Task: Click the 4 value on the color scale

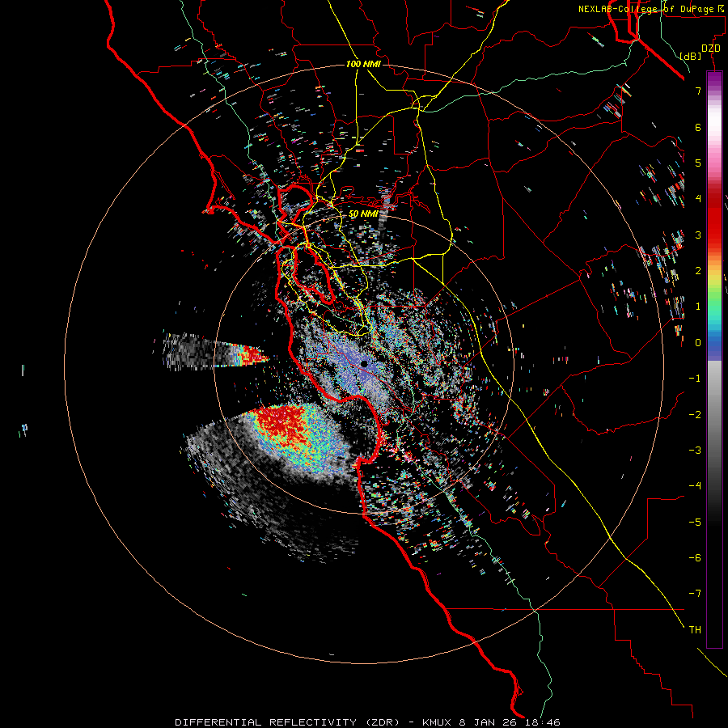Action: (x=698, y=199)
